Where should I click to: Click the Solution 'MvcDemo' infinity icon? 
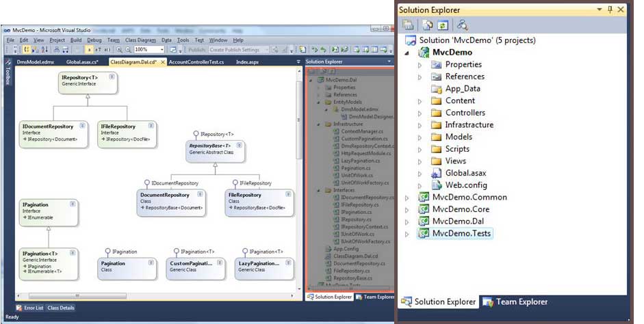coord(411,40)
